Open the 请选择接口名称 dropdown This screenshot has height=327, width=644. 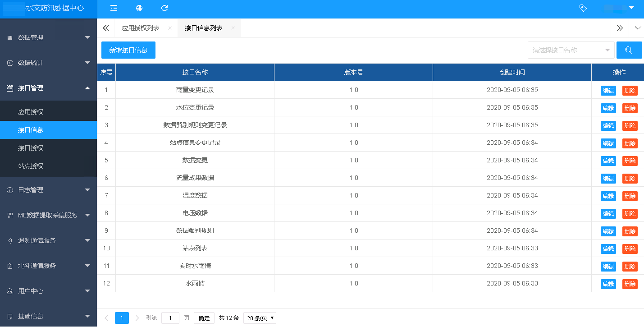tap(571, 50)
